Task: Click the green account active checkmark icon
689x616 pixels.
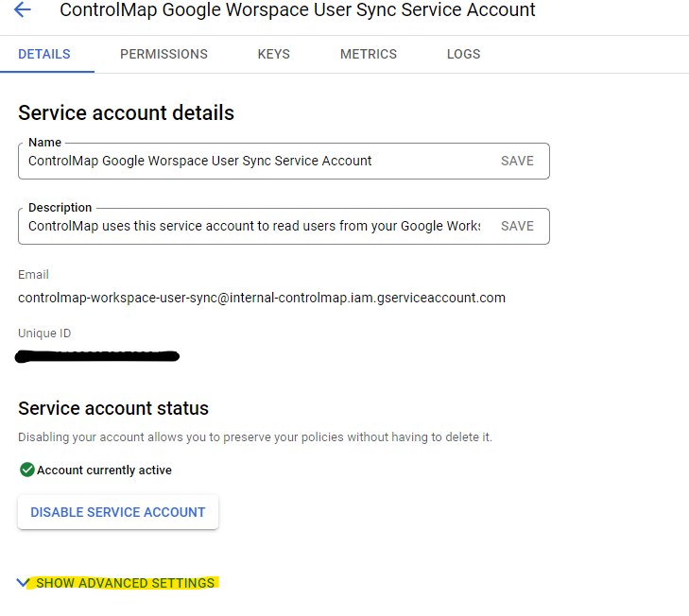Action: point(26,470)
